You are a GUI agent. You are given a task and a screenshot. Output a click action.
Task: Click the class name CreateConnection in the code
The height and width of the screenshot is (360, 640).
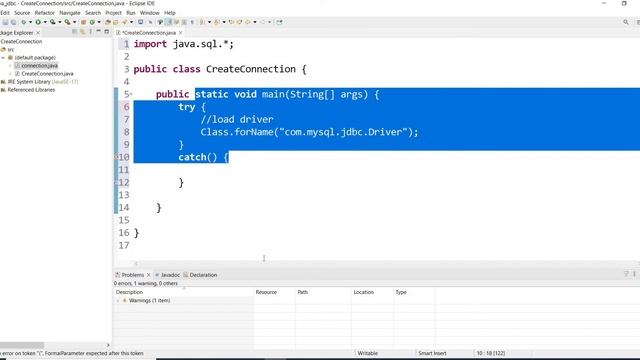pos(251,69)
